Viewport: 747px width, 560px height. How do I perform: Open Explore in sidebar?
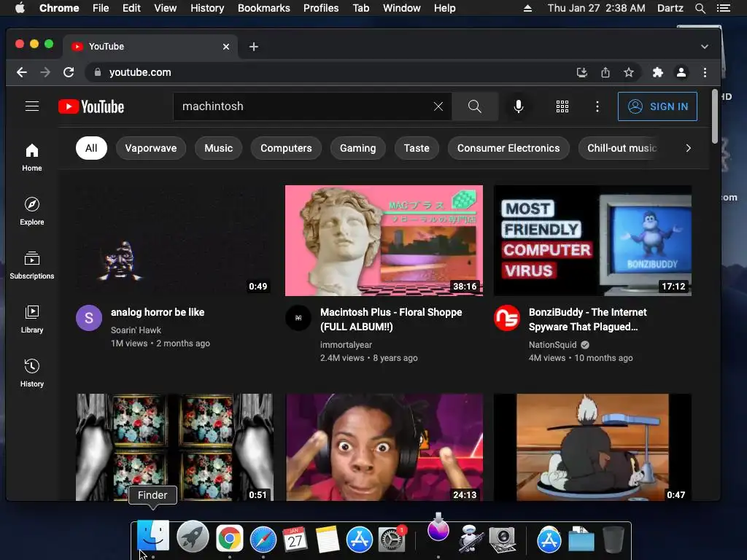(32, 211)
